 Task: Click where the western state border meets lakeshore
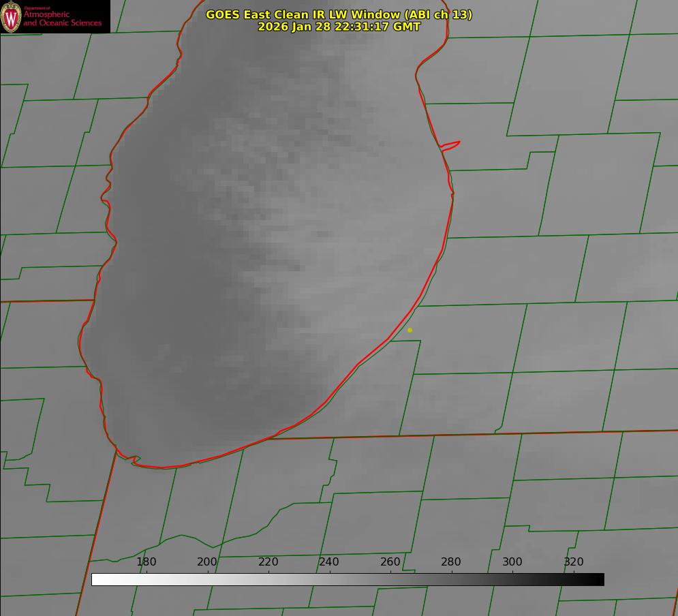(93, 300)
